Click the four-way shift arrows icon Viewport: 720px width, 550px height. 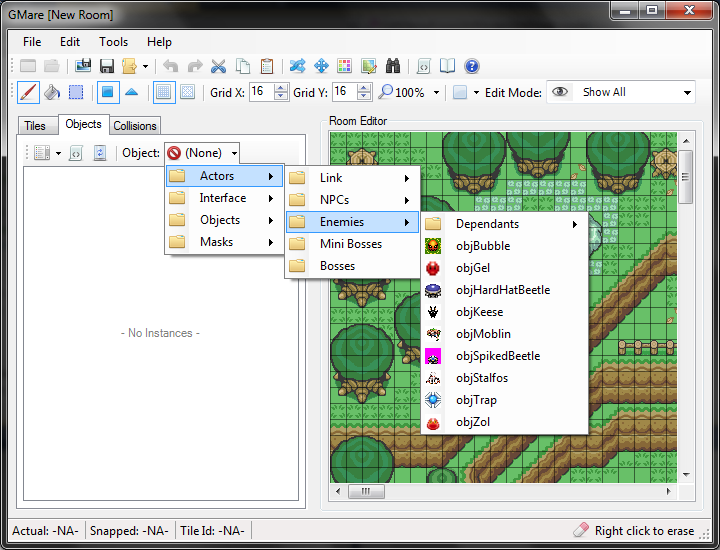[321, 66]
